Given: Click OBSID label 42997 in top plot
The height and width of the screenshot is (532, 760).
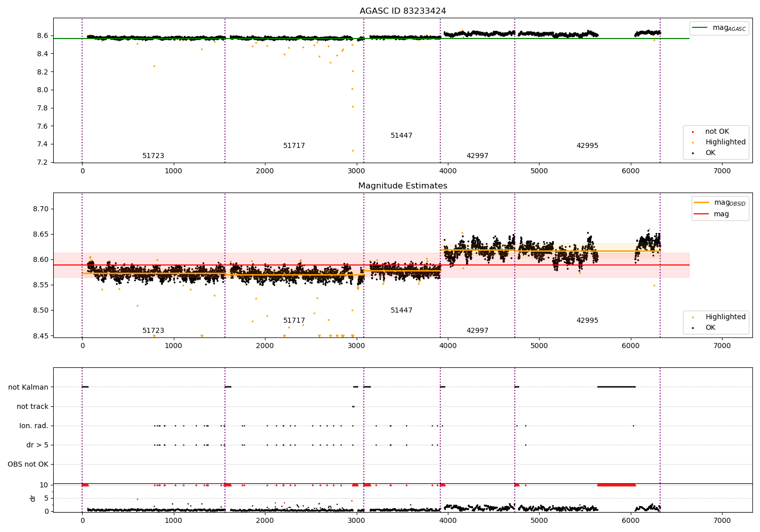Looking at the screenshot, I should click(477, 156).
